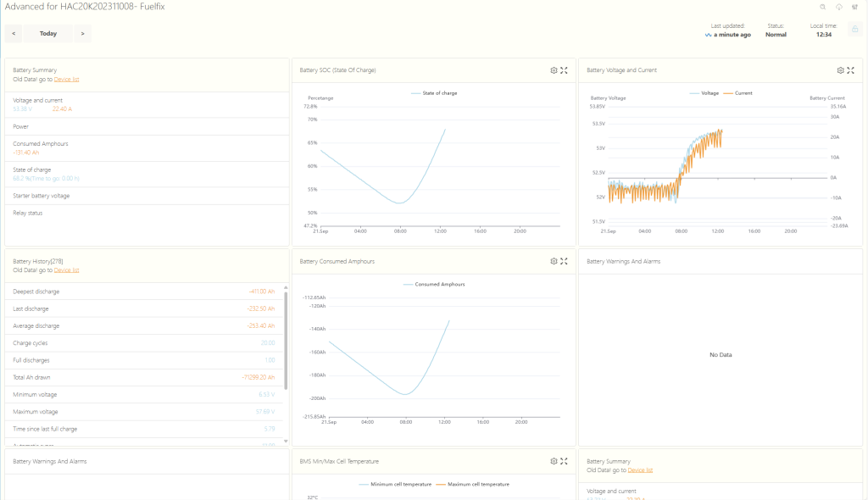This screenshot has width=868, height=500.
Task: Open settings gear on Battery SOC chart
Action: (554, 70)
